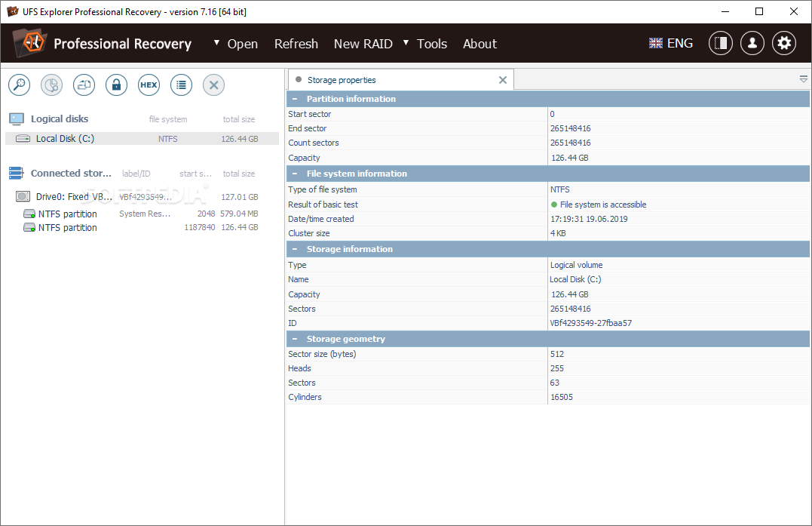Click the user account icon
This screenshot has width=812, height=526.
click(752, 43)
